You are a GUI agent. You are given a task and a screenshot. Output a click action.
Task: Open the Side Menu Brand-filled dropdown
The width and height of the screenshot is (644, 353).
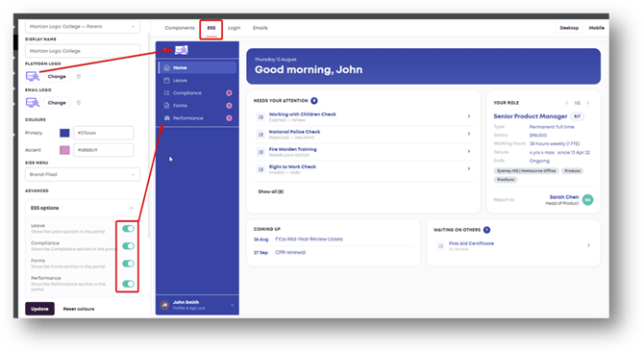click(82, 175)
